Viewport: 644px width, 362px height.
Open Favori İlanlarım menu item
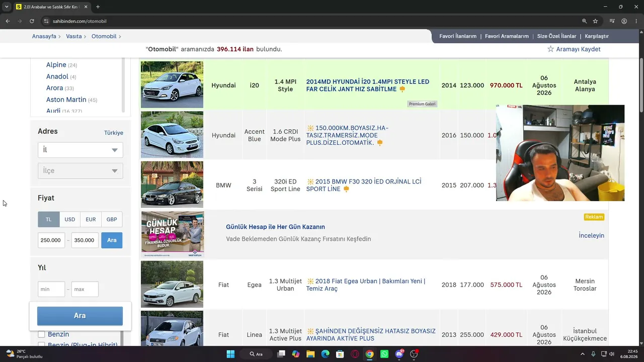point(458,36)
